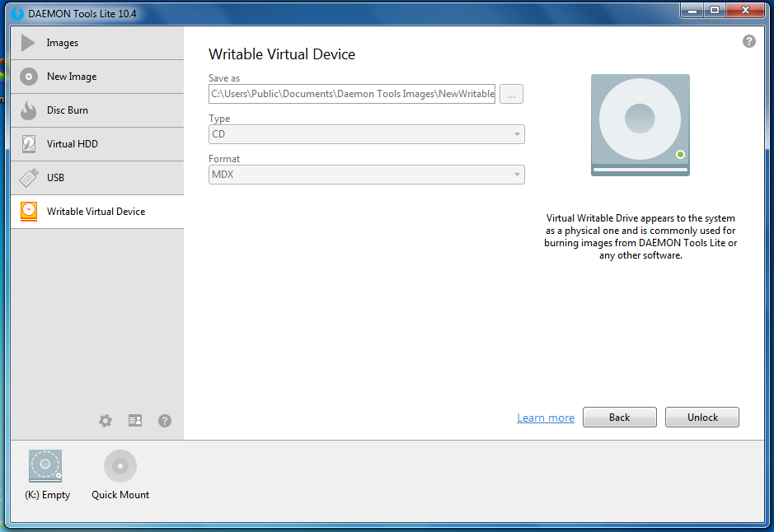This screenshot has height=532, width=774.
Task: Click the Quick Mount label
Action: click(x=120, y=494)
